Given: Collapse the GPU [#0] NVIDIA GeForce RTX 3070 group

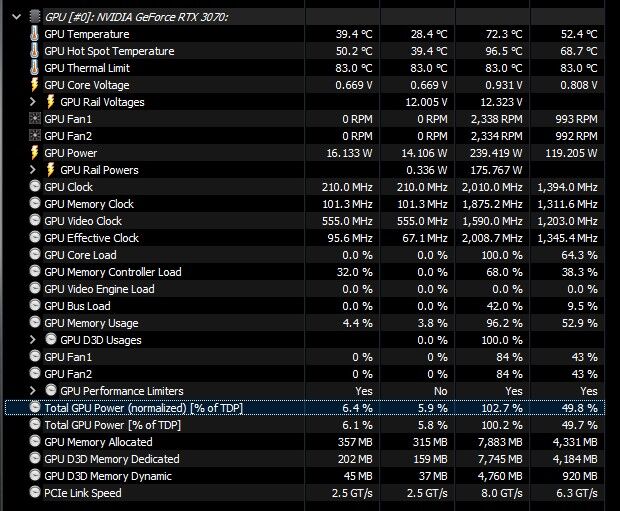Looking at the screenshot, I should pyautogui.click(x=18, y=17).
